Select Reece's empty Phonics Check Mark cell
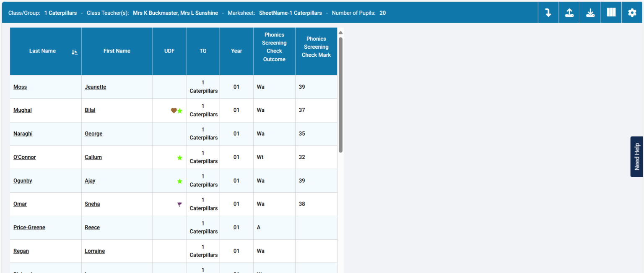 [x=316, y=228]
